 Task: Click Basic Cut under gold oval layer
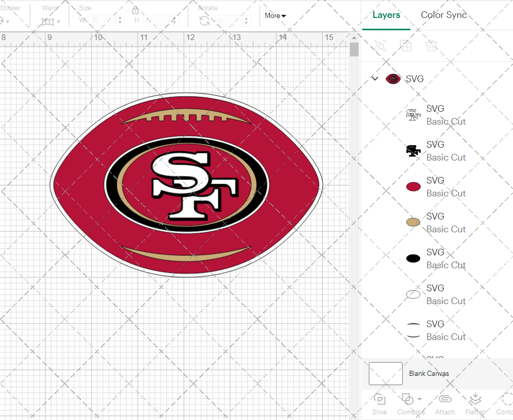point(446,229)
